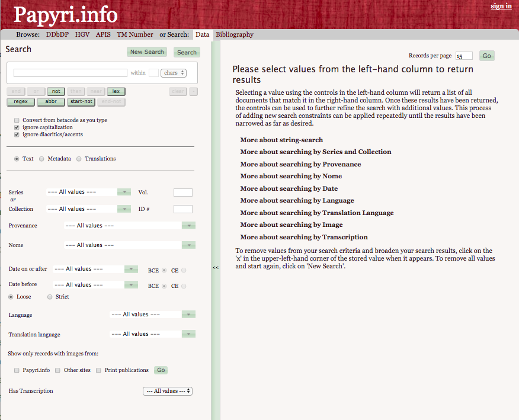Click the Papyri.info site logo

pos(66,15)
